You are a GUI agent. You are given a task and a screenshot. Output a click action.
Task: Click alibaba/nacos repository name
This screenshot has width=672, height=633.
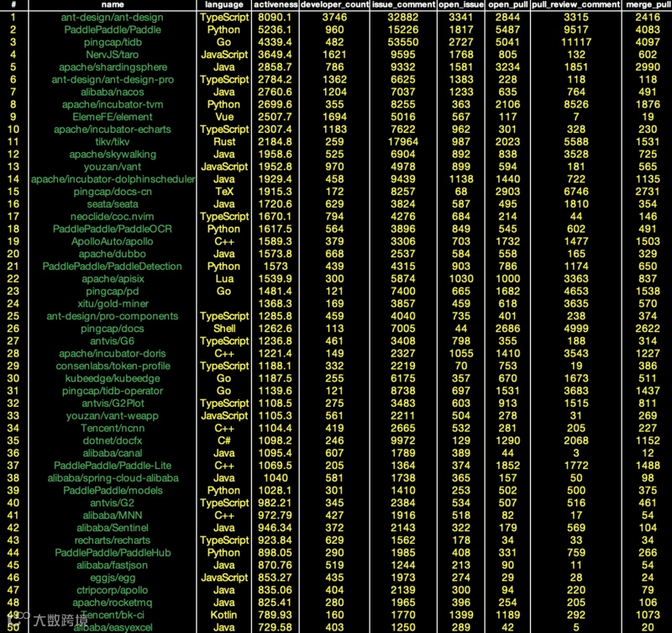point(113,92)
